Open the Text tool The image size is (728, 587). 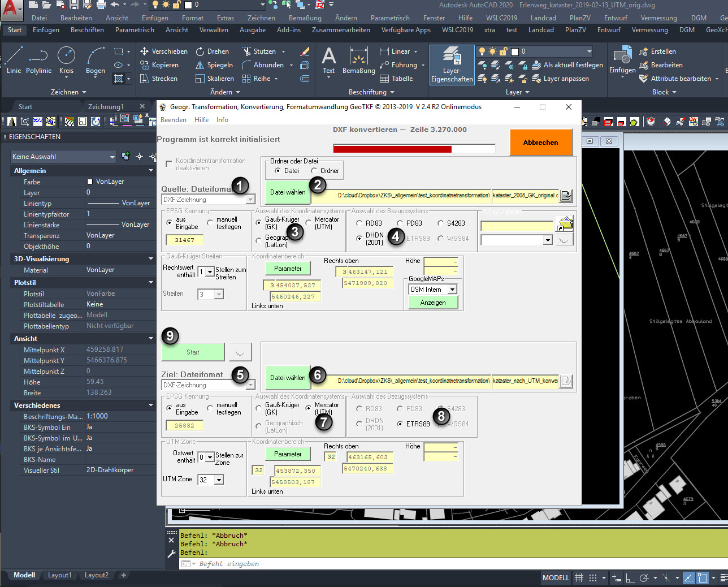click(x=328, y=61)
